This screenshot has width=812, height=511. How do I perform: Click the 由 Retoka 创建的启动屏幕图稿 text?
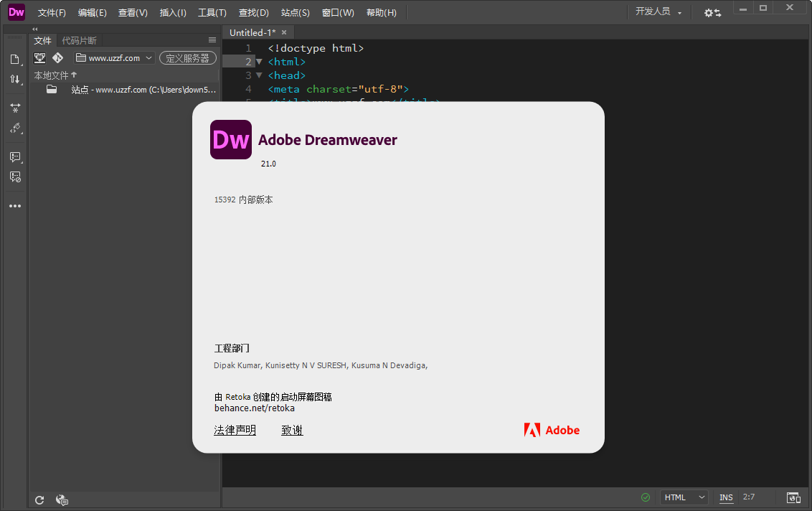pos(273,397)
